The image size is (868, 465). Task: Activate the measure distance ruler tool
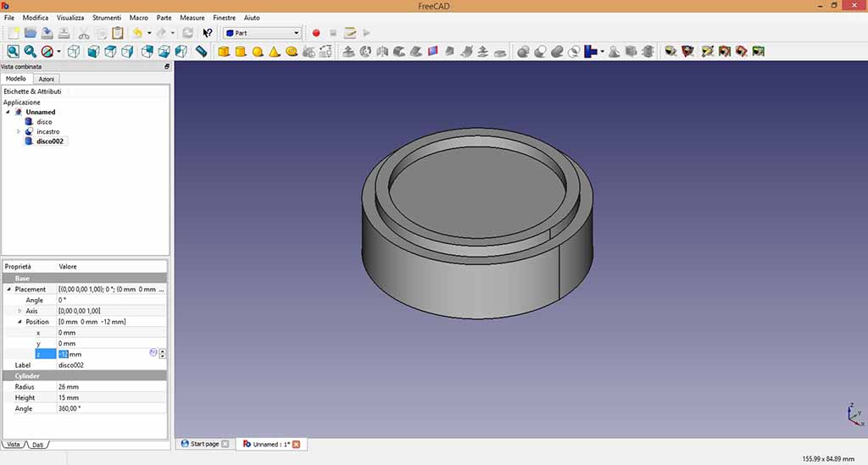tap(202, 52)
